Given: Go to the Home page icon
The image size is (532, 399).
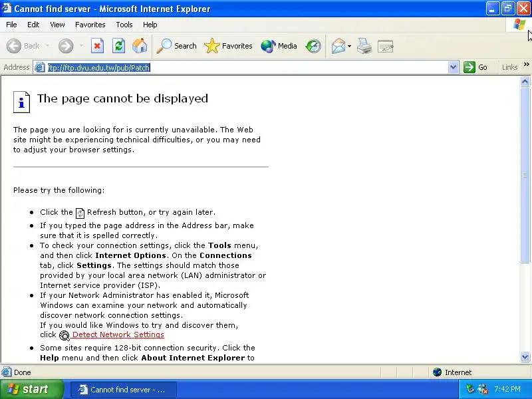Looking at the screenshot, I should tap(140, 46).
